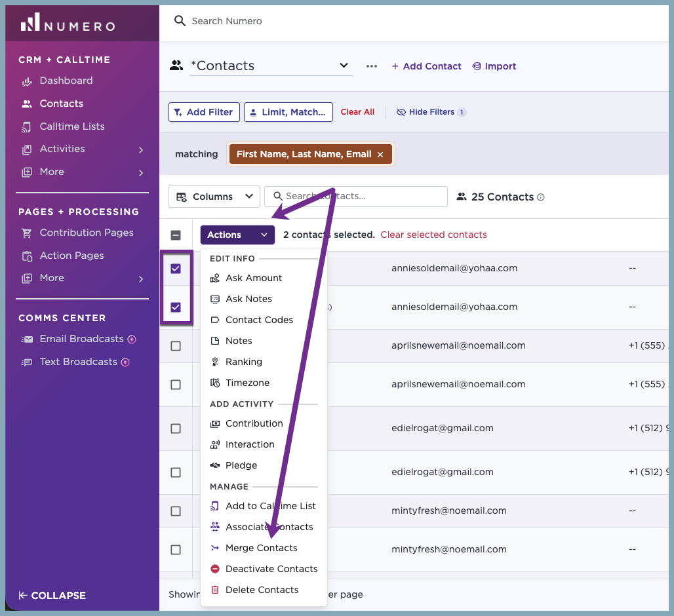Open the *Contacts view dropdown
Image resolution: width=674 pixels, height=616 pixels.
point(271,66)
